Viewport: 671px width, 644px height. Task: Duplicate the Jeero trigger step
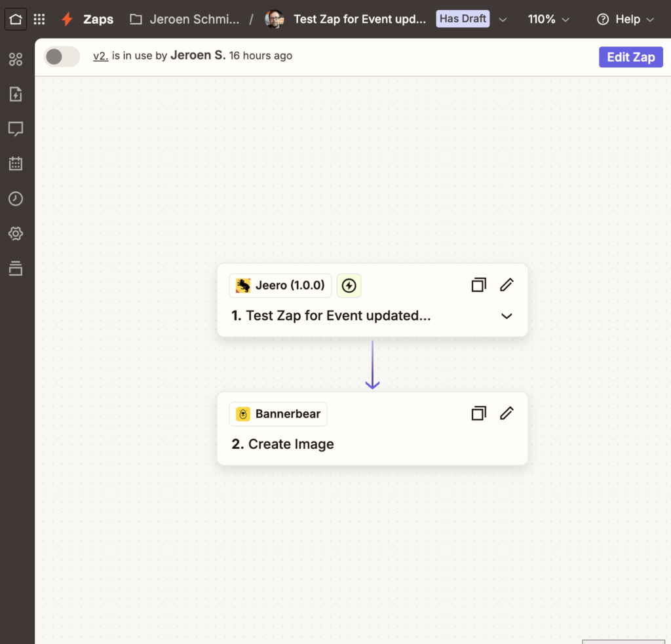479,285
